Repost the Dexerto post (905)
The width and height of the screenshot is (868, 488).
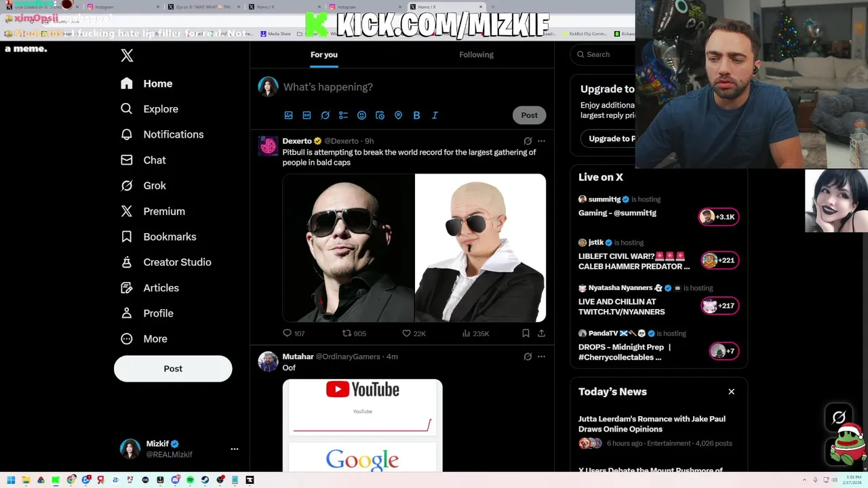tap(354, 333)
